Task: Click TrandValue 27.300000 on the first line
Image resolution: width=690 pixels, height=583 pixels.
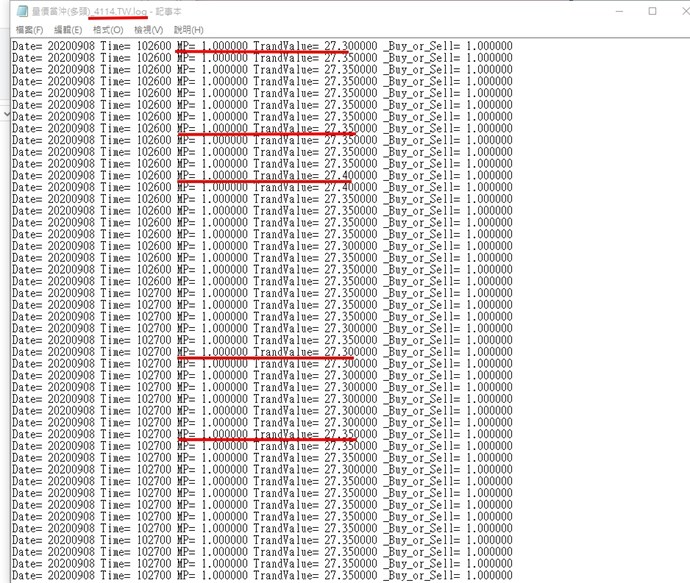Action: [x=350, y=46]
